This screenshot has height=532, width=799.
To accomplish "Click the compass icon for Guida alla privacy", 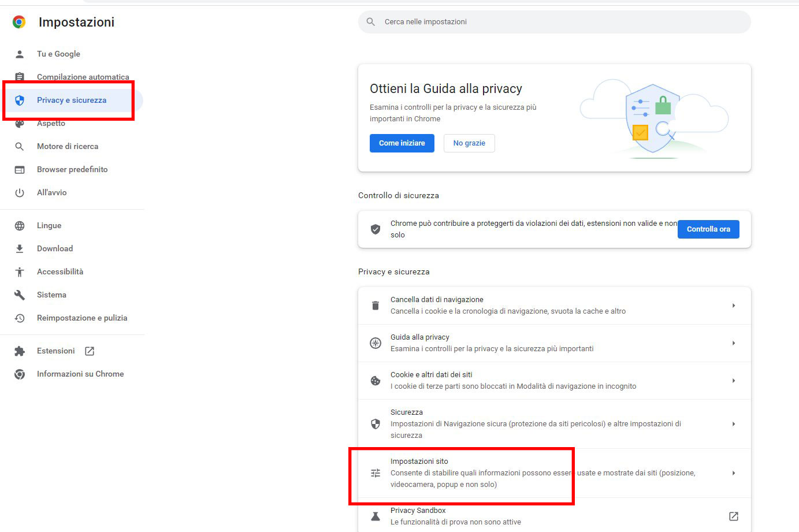I will click(376, 343).
